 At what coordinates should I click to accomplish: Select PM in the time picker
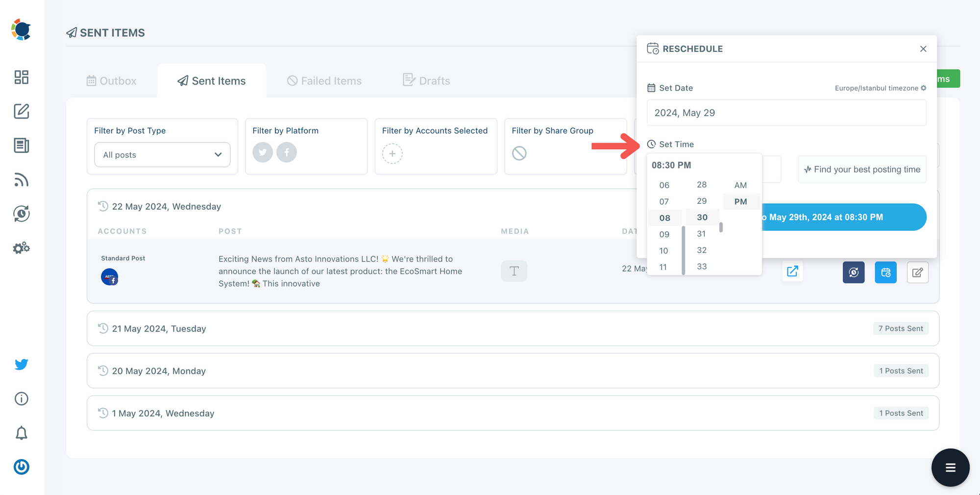pos(741,201)
